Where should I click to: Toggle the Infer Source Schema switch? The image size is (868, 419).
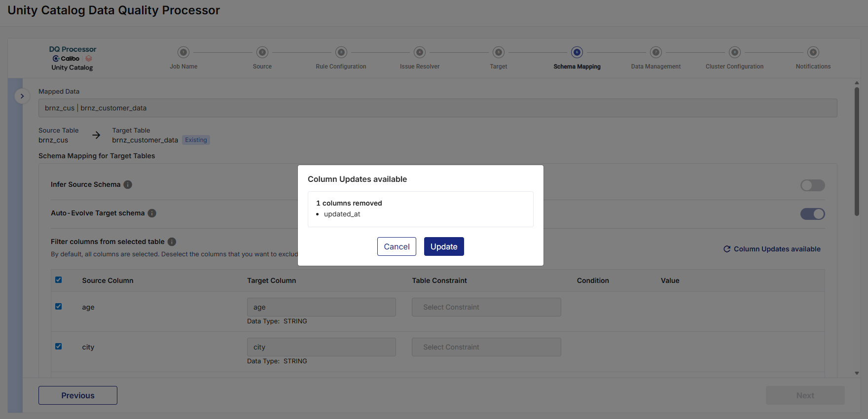point(812,185)
